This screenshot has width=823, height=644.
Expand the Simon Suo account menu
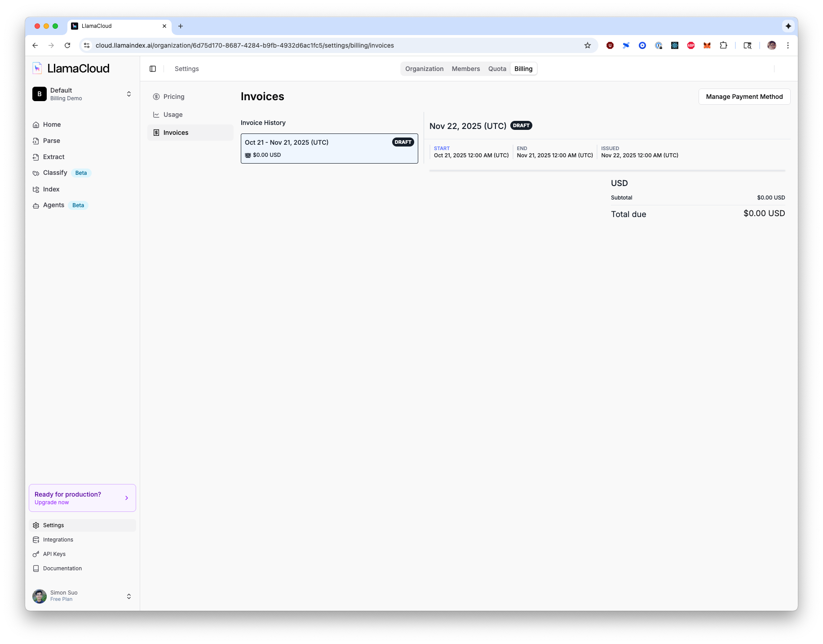pos(128,596)
